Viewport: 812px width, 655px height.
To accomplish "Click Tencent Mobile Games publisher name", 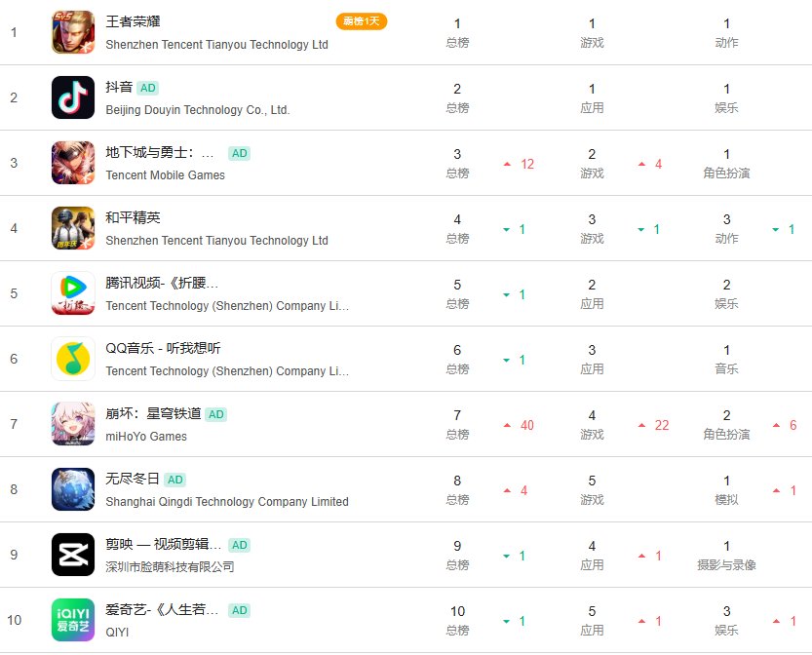I will 166,175.
